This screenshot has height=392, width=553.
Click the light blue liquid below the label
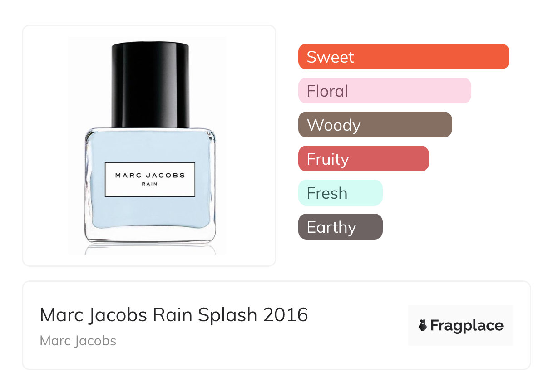150,212
